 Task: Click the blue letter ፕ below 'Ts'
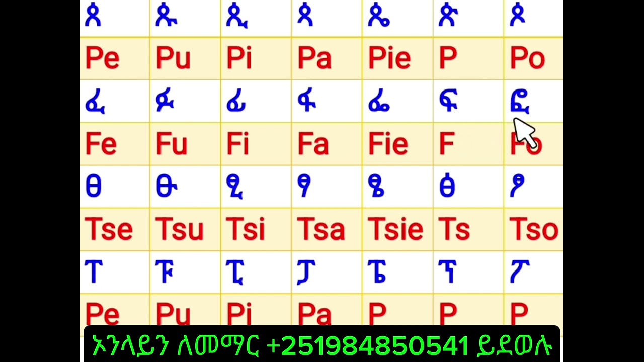448,272
